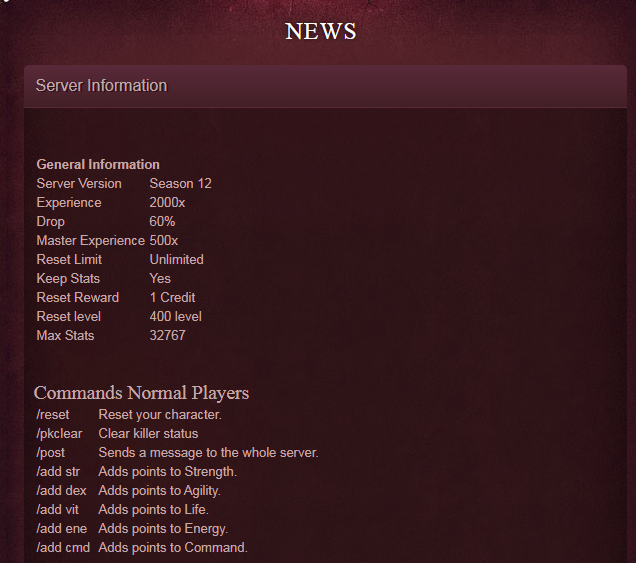Click the Commands Normal Players heading
This screenshot has width=636, height=563.
(141, 392)
